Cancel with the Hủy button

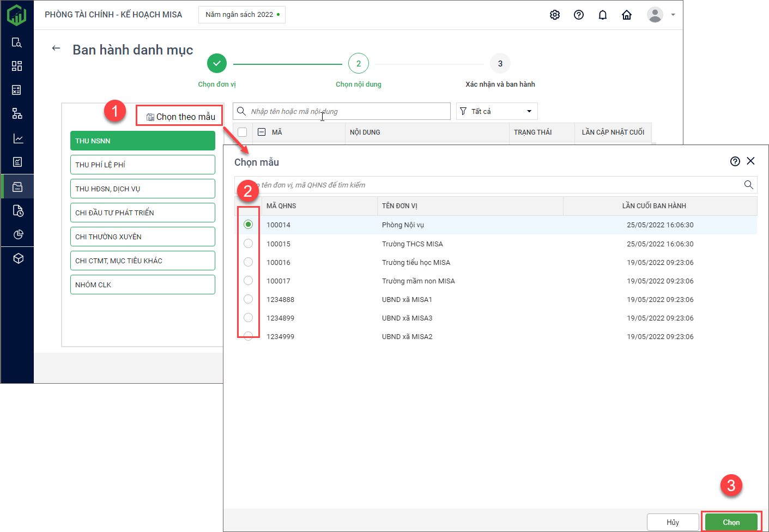[x=673, y=522]
